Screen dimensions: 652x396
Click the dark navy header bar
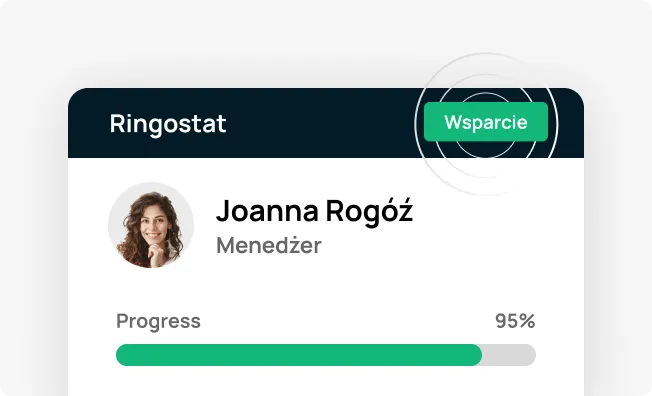[x=326, y=123]
